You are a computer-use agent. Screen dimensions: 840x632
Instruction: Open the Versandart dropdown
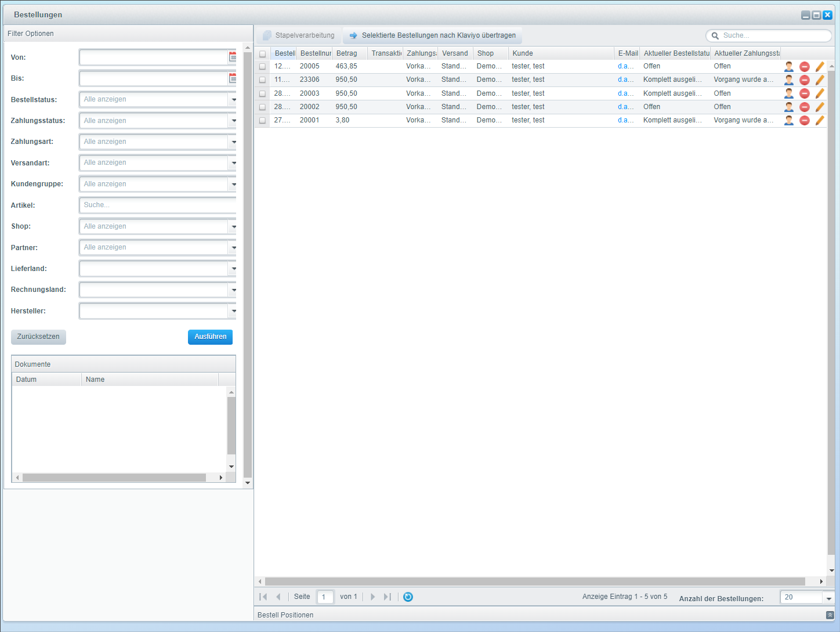(233, 162)
